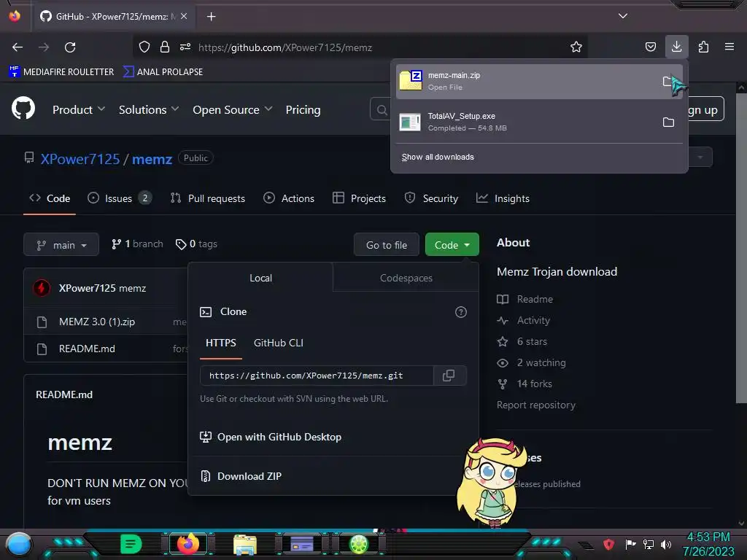Screen dimensions: 747x560
Task: Show TotalAV_Setup.exe in its folder
Action: pos(668,122)
